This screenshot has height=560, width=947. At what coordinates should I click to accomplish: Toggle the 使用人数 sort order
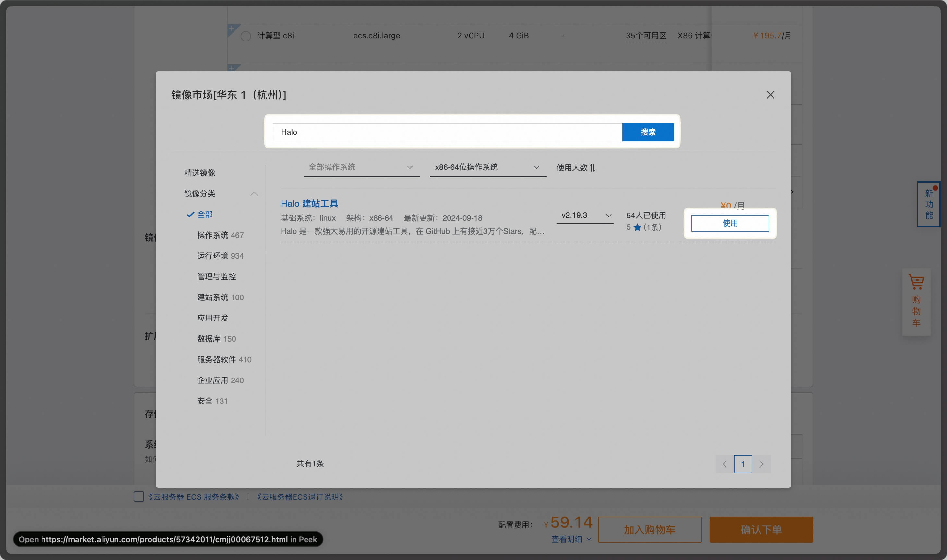point(576,168)
